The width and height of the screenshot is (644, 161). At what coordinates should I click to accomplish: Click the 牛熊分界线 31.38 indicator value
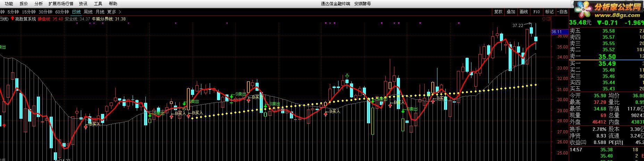tap(109, 19)
